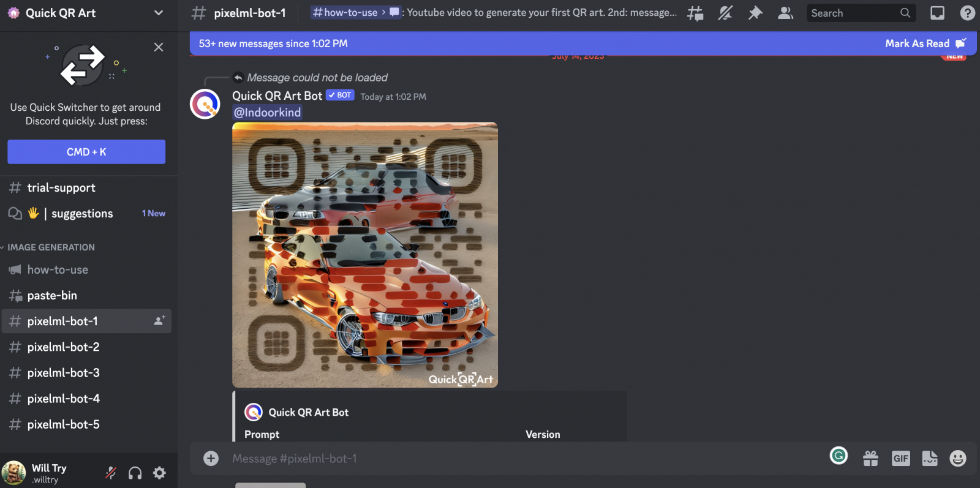Viewport: 980px width, 488px height.
Task: Click the @Indoorkind mention
Action: click(x=268, y=113)
